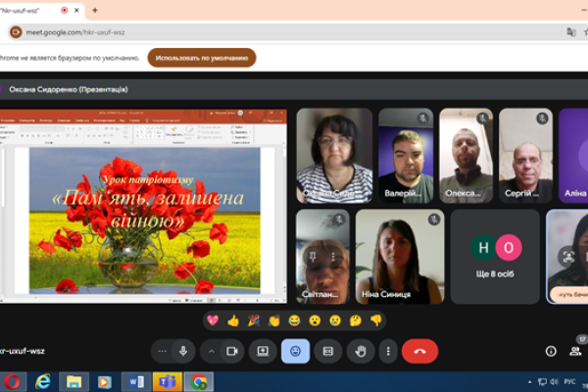
Task: Open a new browser tab
Action: pyautogui.click(x=95, y=10)
